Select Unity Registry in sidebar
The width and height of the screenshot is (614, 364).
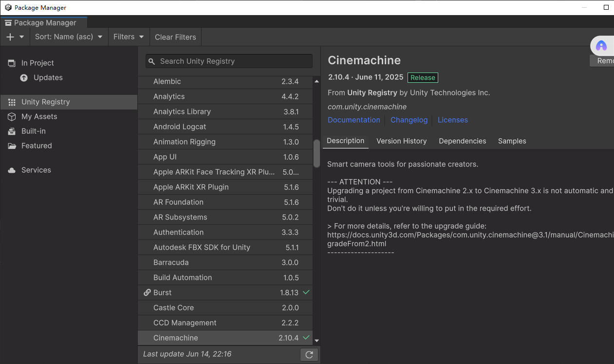point(69,102)
